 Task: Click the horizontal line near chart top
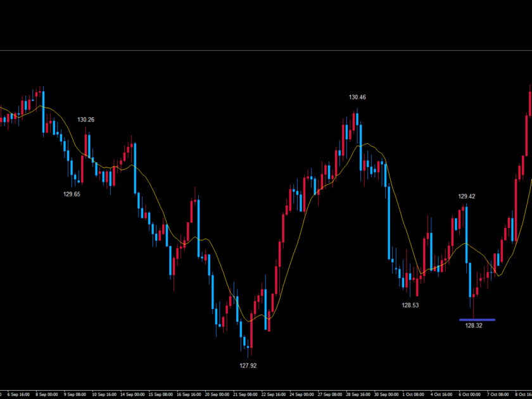(266, 50)
